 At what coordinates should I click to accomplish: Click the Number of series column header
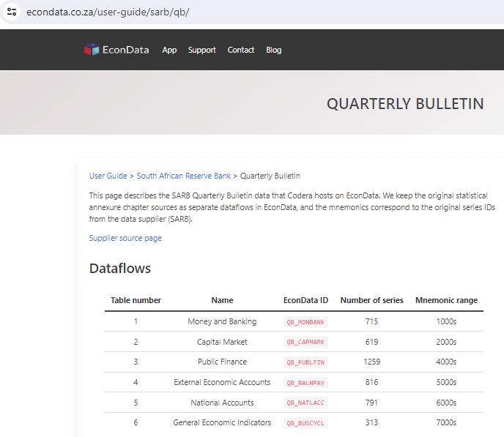click(372, 300)
